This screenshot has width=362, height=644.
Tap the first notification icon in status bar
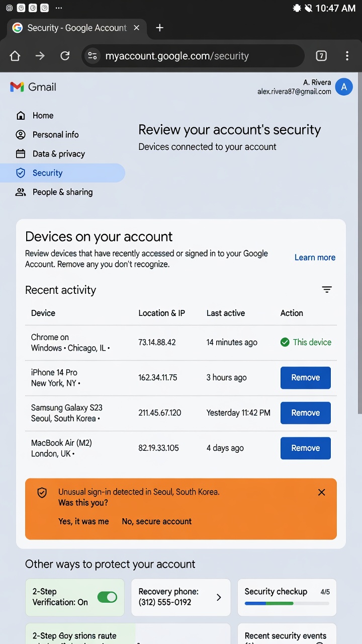pyautogui.click(x=9, y=8)
